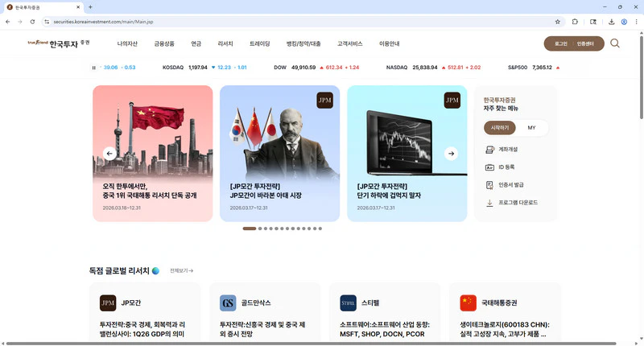Open 계좌개설 link text
644x346 pixels.
coord(508,150)
